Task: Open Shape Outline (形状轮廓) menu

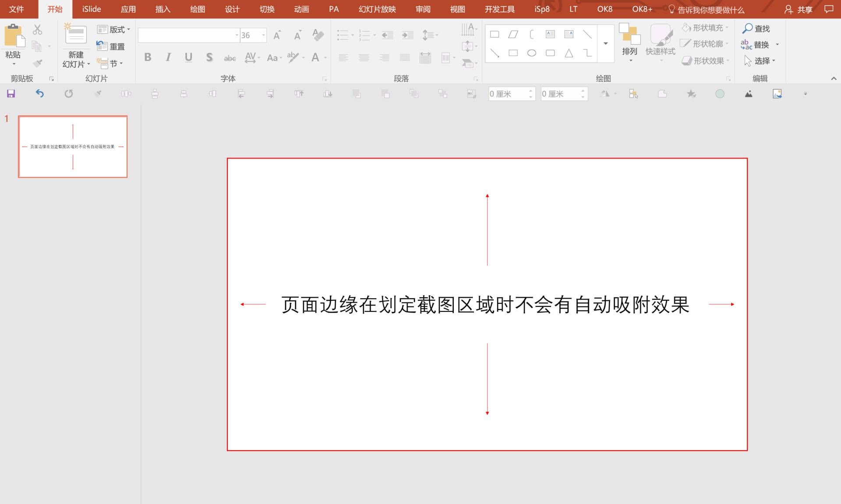Action: tap(704, 44)
